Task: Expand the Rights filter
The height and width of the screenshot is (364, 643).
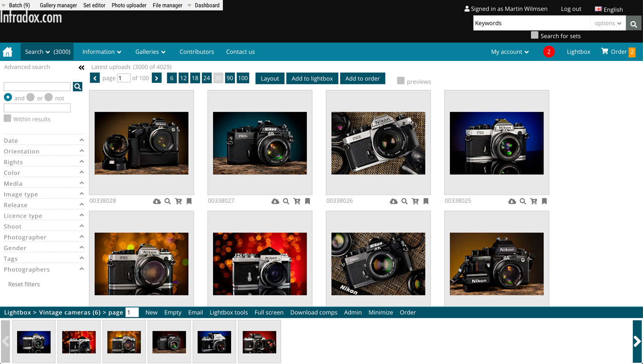Action: coord(43,162)
